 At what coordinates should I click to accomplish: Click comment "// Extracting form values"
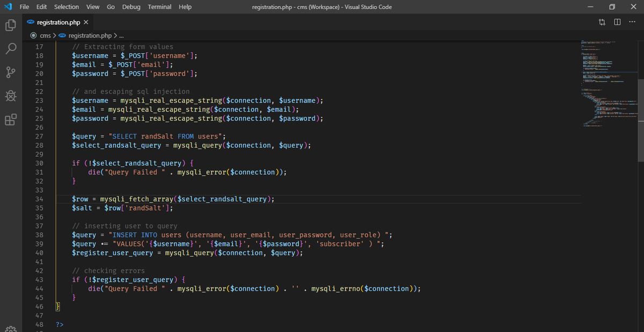tap(123, 47)
